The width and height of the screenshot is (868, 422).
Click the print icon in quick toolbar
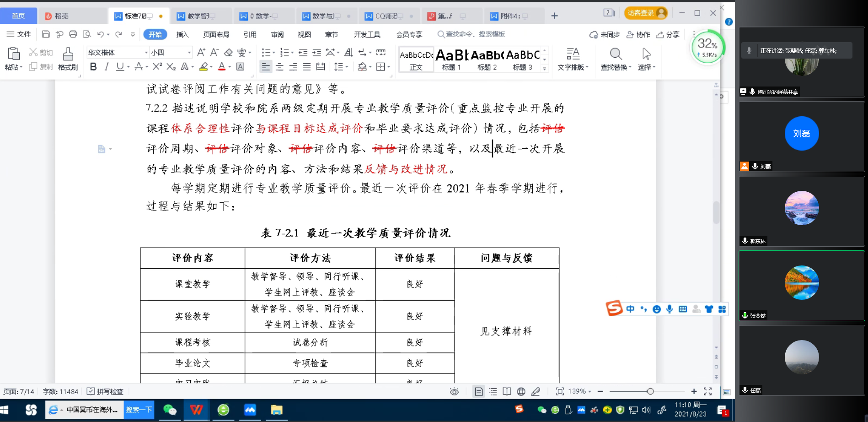pyautogui.click(x=73, y=34)
